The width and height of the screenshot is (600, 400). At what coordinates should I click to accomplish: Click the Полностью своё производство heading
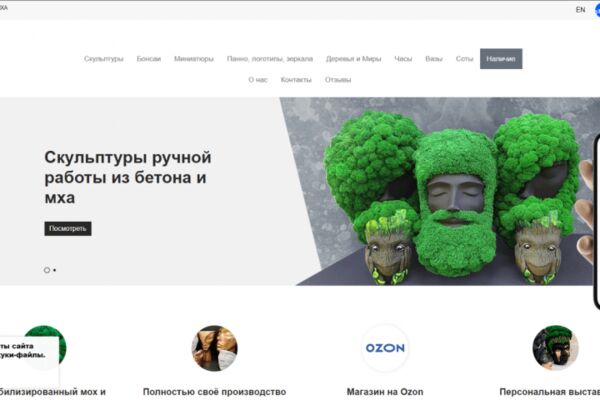214,392
